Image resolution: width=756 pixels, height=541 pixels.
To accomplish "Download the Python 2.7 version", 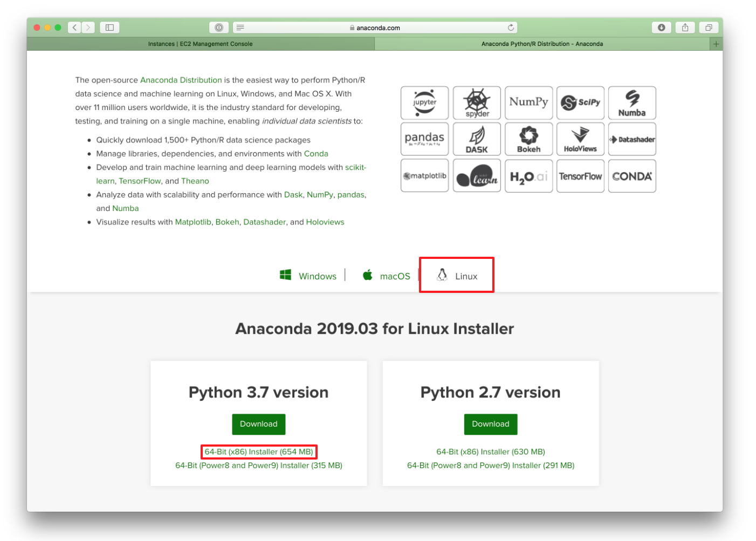I will coord(491,424).
